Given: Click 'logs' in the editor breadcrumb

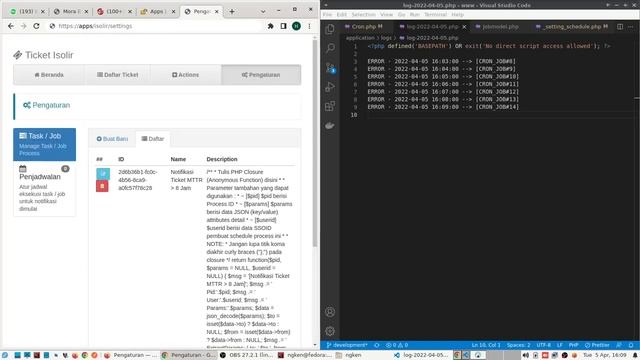Looking at the screenshot, I should [x=386, y=38].
